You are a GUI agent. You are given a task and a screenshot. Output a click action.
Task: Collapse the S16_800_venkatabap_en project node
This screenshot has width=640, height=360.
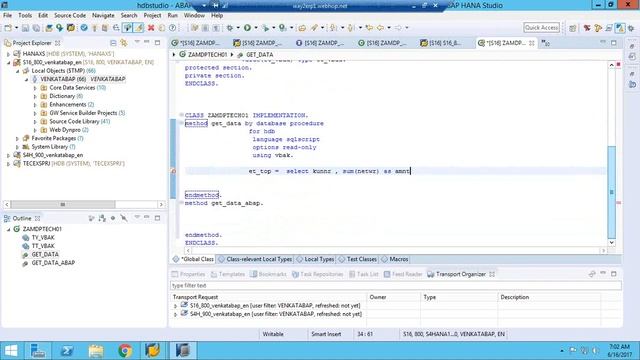point(8,62)
